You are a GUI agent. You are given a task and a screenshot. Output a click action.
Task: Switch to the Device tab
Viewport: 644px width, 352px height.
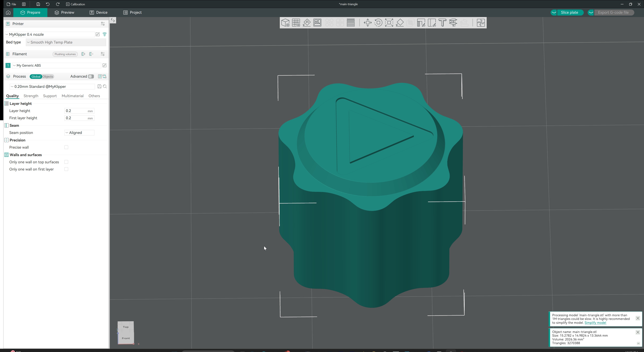click(x=98, y=13)
